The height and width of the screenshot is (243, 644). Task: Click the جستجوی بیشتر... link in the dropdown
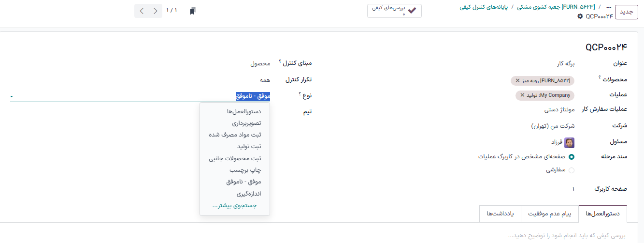click(234, 205)
